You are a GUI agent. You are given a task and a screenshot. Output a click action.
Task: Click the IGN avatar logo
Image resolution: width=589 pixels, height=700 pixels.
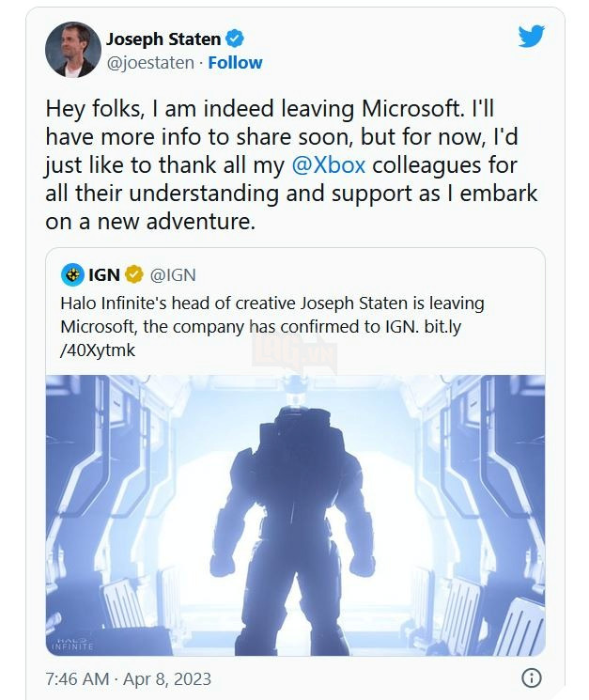pos(73,275)
